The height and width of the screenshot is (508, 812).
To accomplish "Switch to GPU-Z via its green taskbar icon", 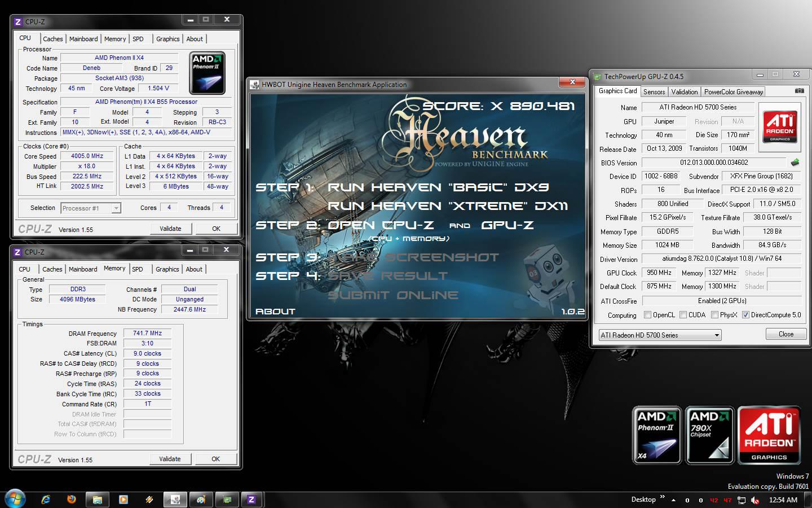I will 227,500.
